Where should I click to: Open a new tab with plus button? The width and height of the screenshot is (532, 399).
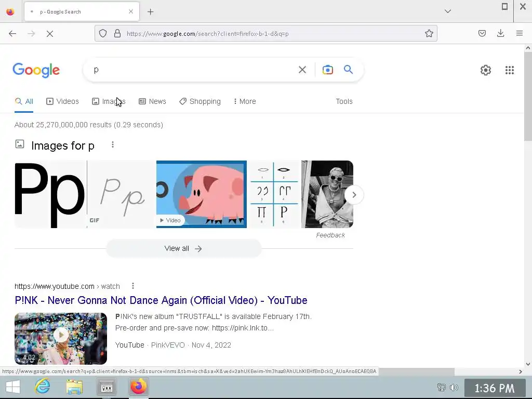[x=150, y=12]
